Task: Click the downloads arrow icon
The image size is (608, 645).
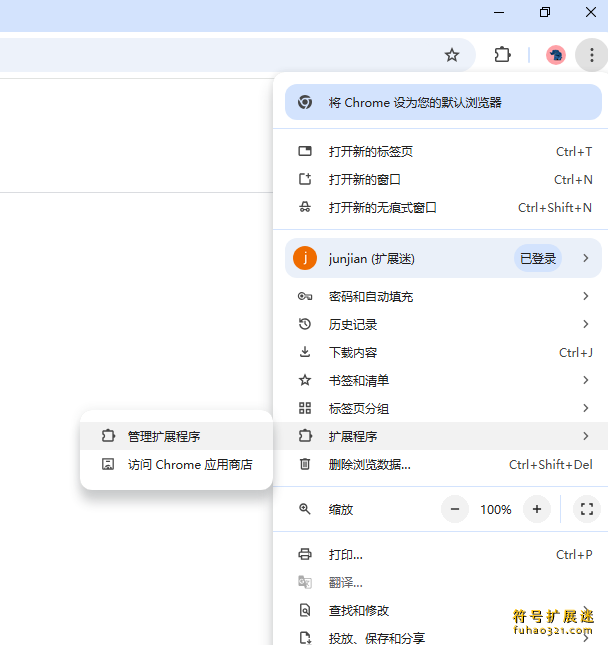Action: tap(305, 352)
